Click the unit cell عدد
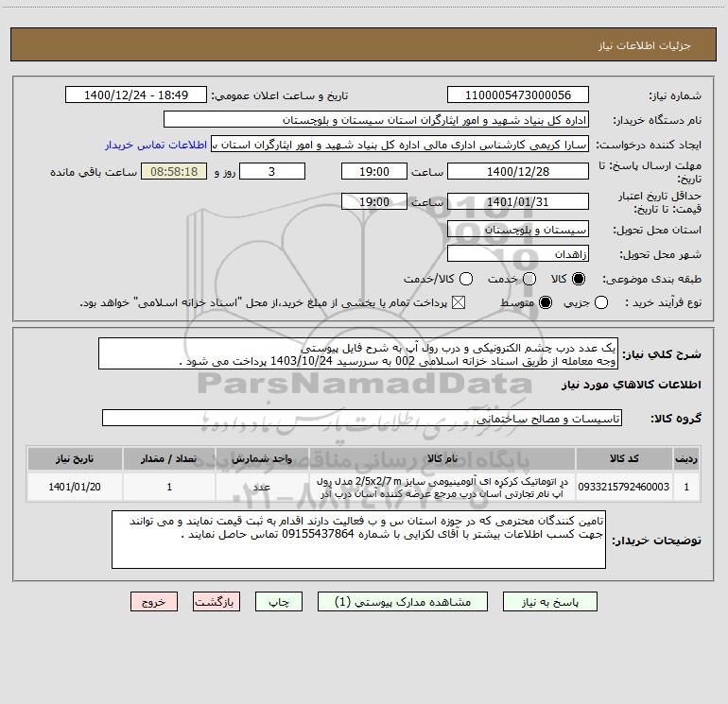The image size is (728, 704). pyautogui.click(x=262, y=487)
